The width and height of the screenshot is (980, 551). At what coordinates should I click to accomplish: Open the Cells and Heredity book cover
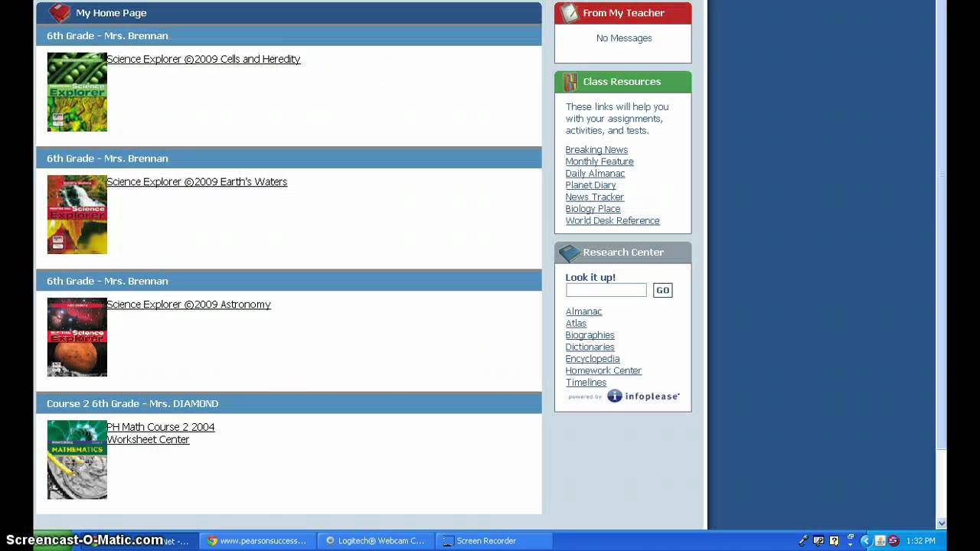coord(77,92)
